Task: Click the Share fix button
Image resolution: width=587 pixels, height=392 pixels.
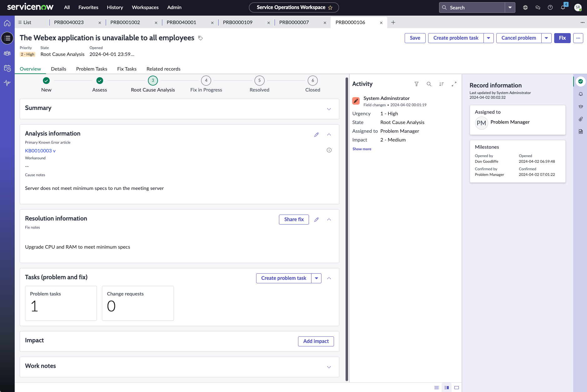Action: (294, 220)
